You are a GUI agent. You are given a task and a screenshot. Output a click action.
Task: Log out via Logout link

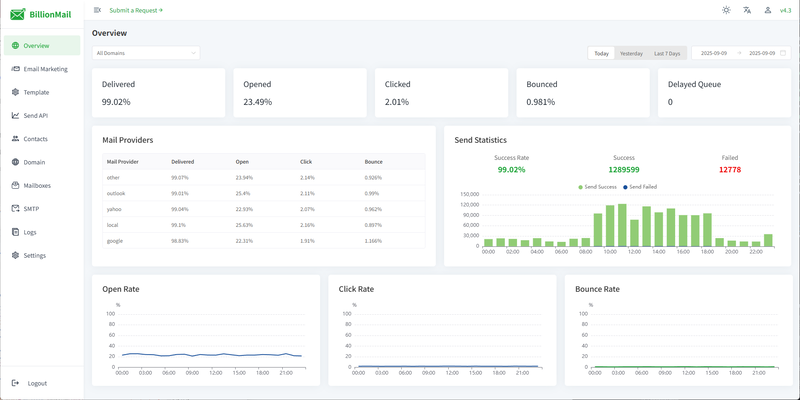pyautogui.click(x=37, y=383)
